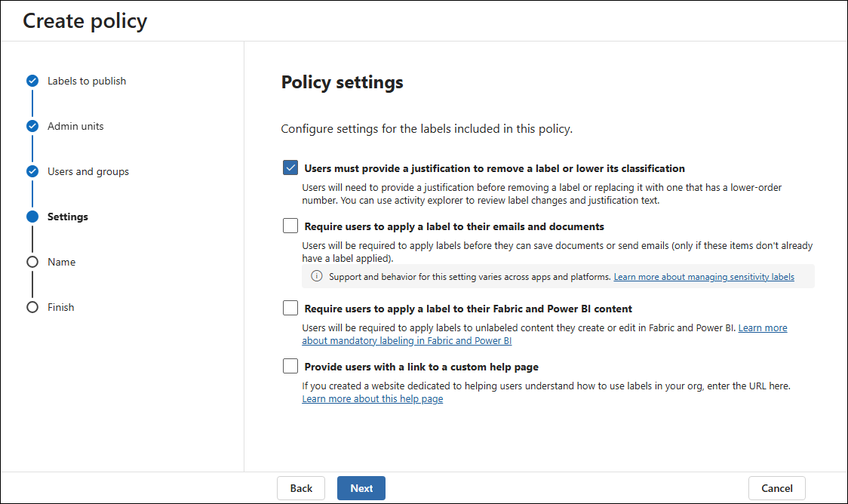Click Next to continue the policy wizard
This screenshot has width=848, height=504.
tap(361, 488)
